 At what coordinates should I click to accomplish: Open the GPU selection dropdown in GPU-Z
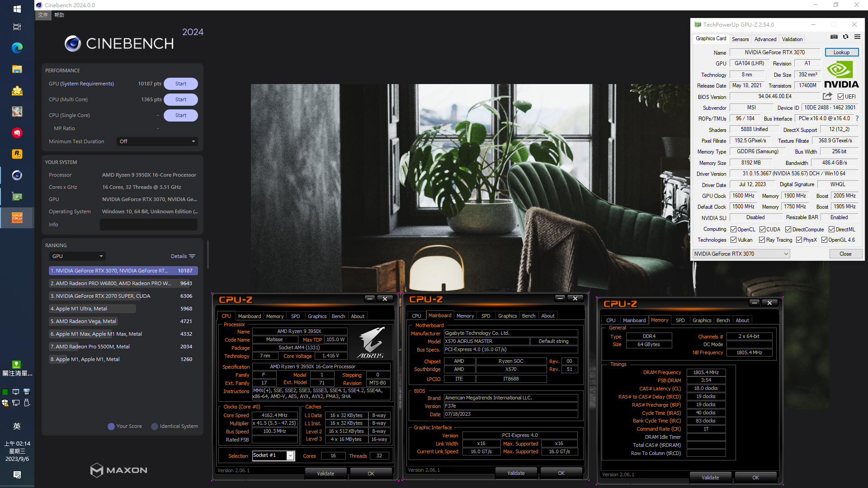coord(741,254)
